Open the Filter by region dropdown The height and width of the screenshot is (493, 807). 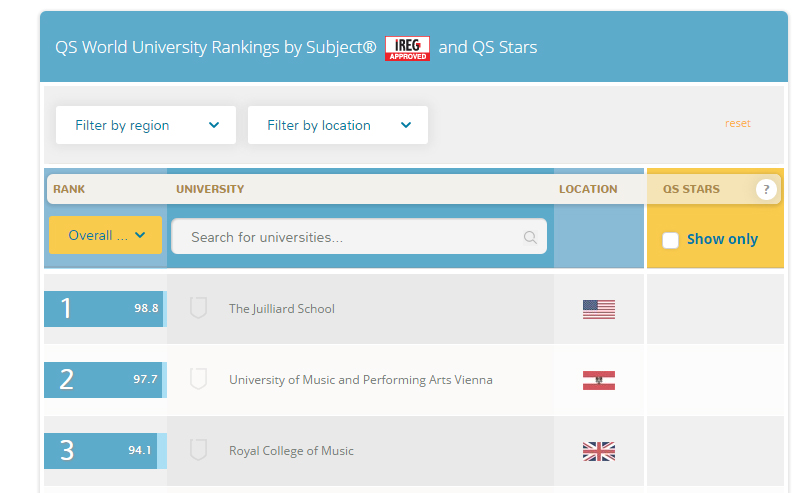point(146,125)
